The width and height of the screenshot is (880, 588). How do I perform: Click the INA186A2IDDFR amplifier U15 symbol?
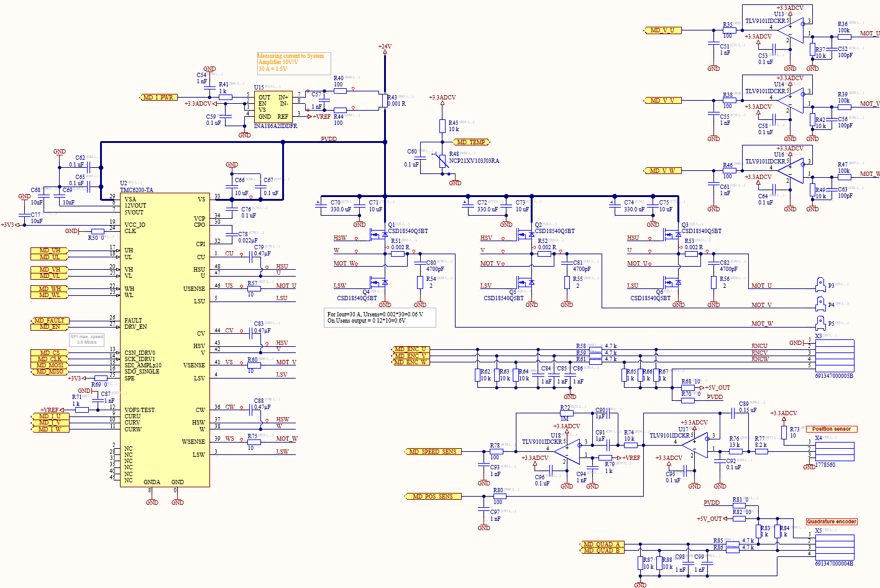tap(273, 106)
